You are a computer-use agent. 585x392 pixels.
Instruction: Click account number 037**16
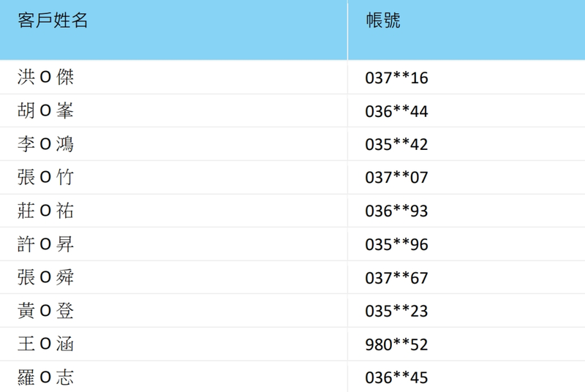pyautogui.click(x=396, y=78)
